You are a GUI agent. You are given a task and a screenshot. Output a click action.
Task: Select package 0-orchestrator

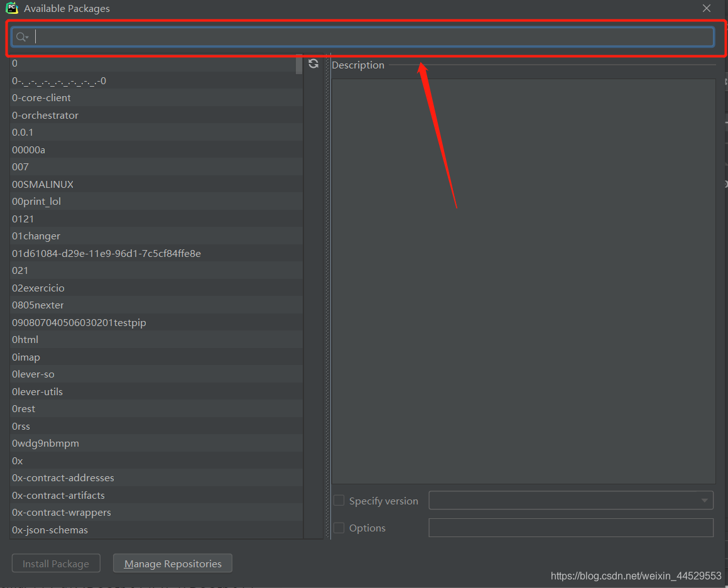click(156, 115)
